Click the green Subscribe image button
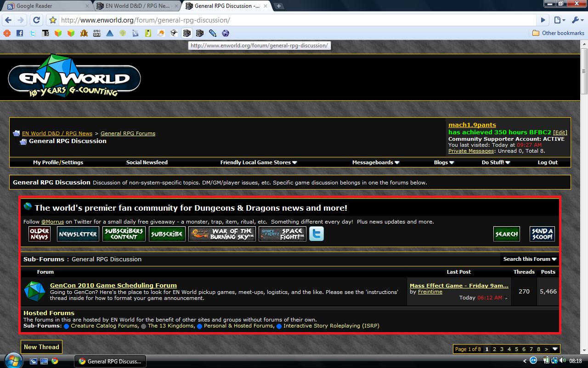 (167, 234)
